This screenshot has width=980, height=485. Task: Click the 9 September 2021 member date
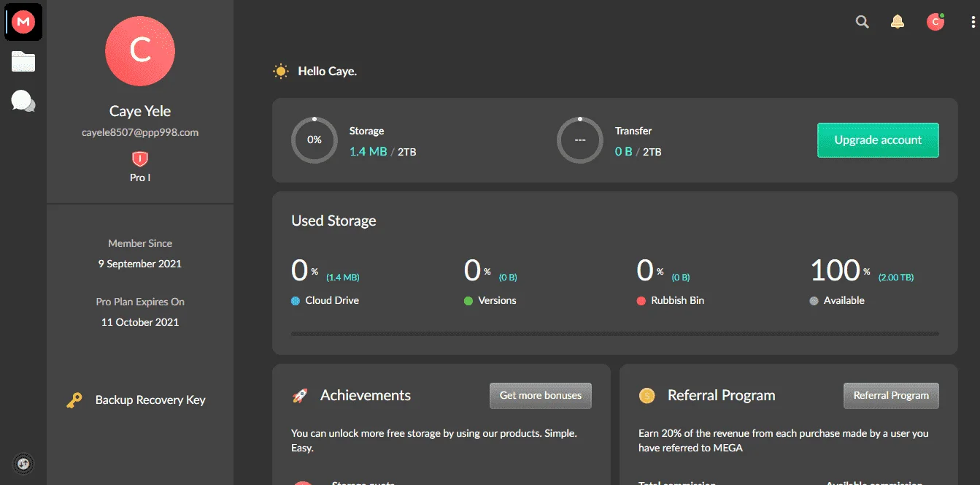(140, 264)
